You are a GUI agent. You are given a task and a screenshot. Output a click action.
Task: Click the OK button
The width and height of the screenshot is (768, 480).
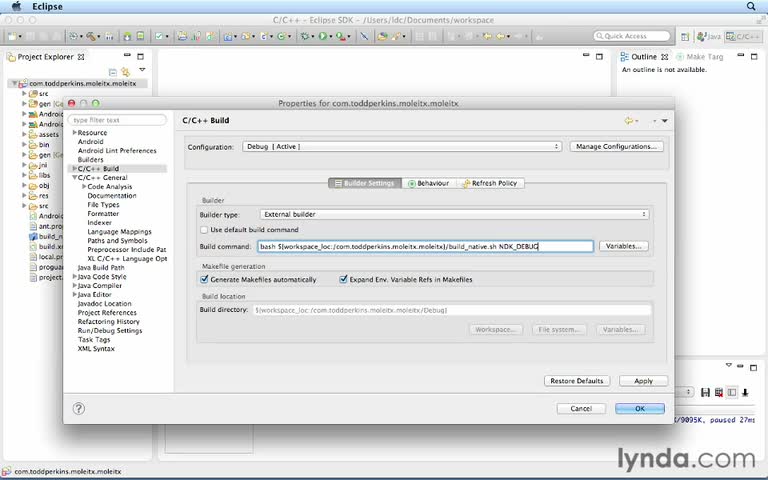[640, 408]
